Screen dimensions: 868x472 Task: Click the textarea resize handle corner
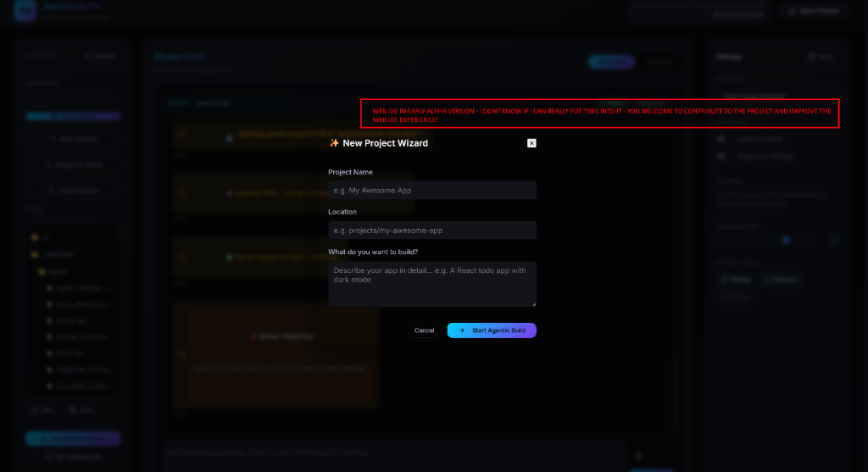pyautogui.click(x=533, y=303)
